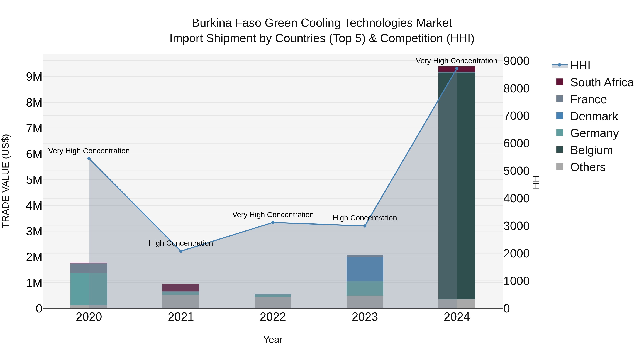Click the France segment of the 2020 bar

point(89,268)
